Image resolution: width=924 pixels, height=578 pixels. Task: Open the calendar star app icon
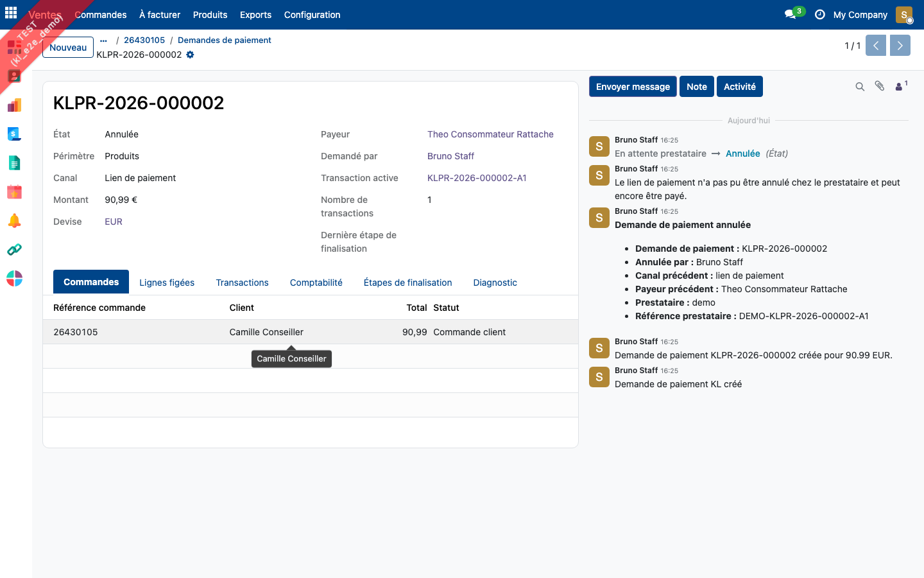tap(14, 191)
